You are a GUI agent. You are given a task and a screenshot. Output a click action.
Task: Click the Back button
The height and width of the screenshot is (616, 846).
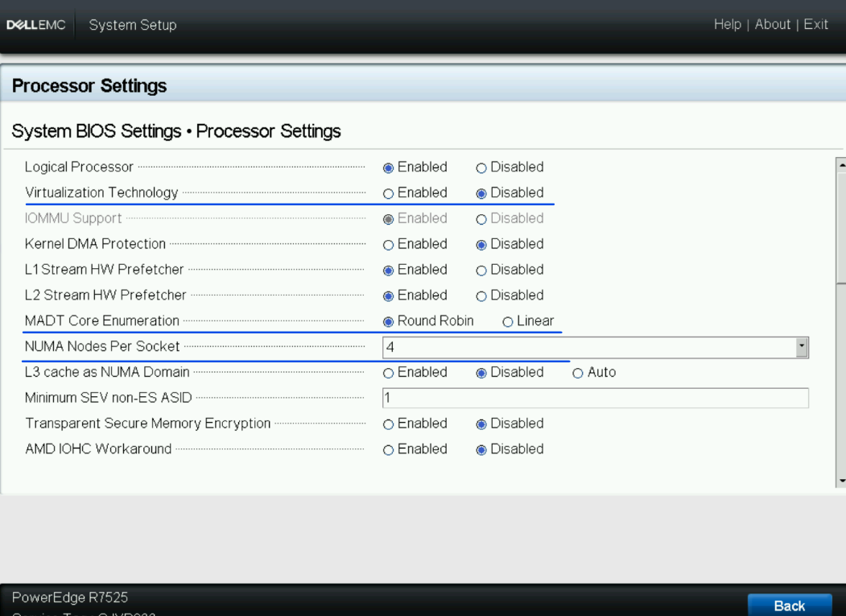coord(790,605)
